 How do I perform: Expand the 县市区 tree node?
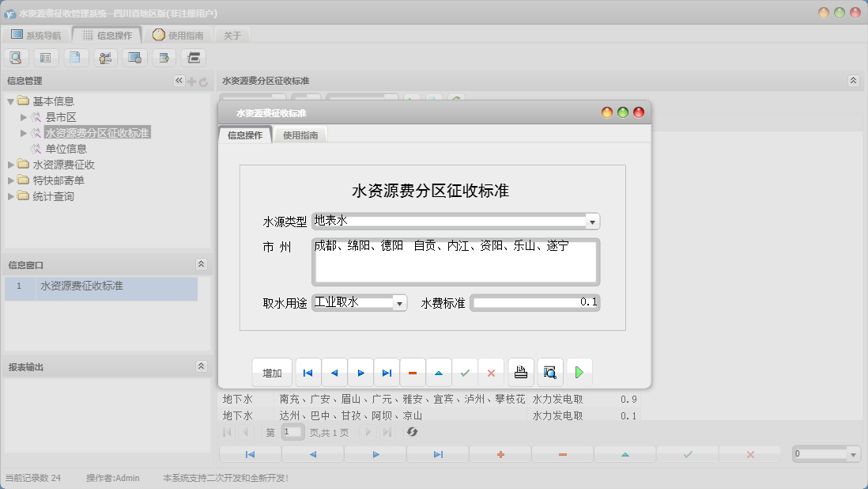[25, 118]
